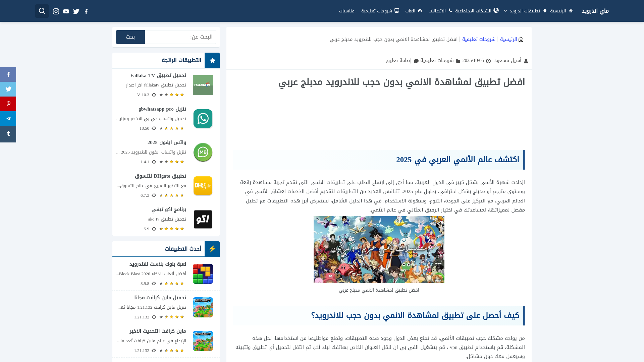Open الشبكات الاجتماعية menu item
The image size is (644, 362).
477,11
